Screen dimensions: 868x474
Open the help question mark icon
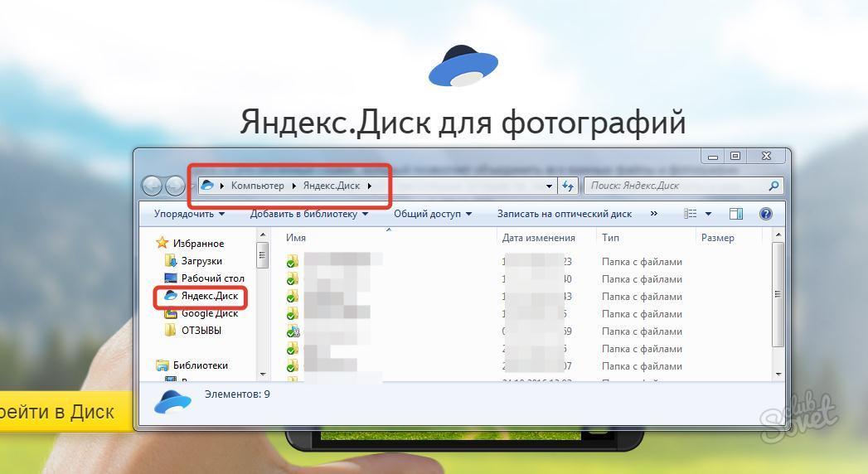tap(765, 214)
